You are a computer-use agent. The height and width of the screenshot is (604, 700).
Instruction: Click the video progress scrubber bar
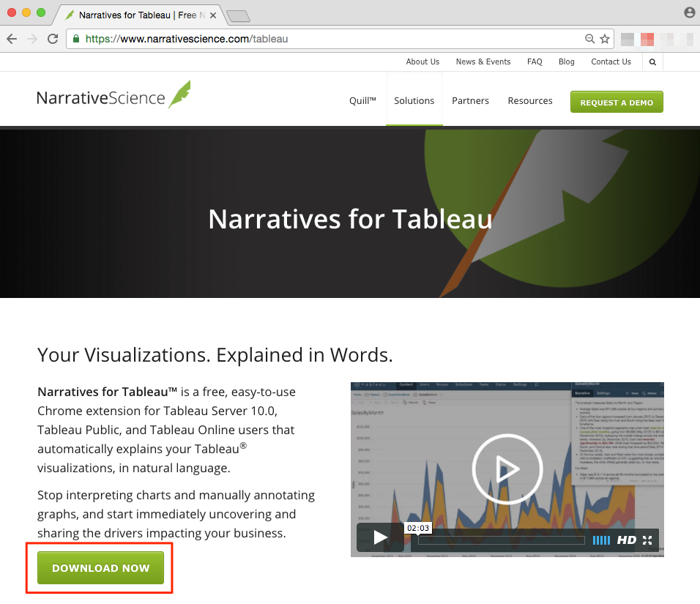(x=500, y=540)
